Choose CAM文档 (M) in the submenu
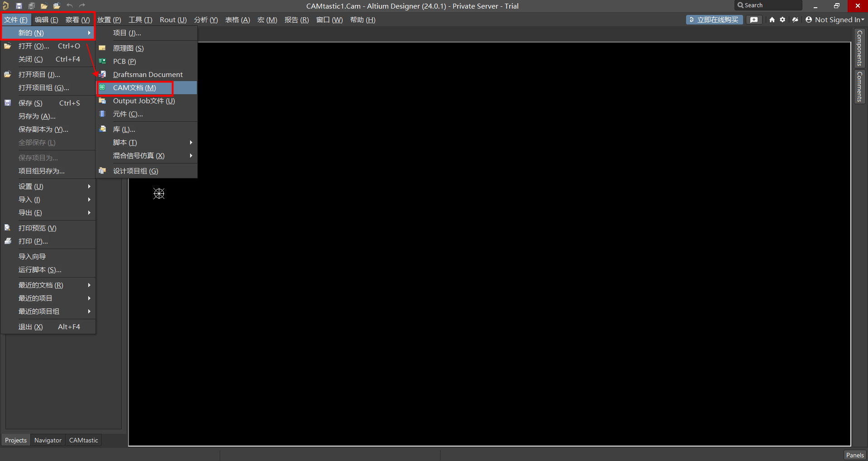 coord(134,88)
